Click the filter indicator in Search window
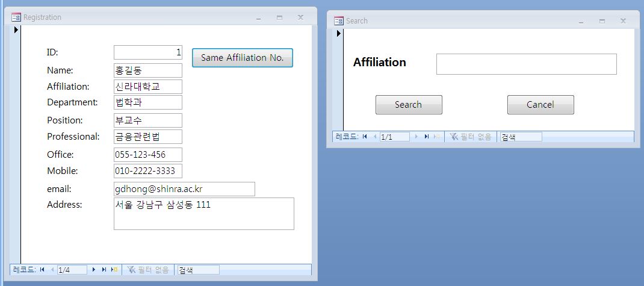Viewport: 644px width, 286px height. pos(470,137)
